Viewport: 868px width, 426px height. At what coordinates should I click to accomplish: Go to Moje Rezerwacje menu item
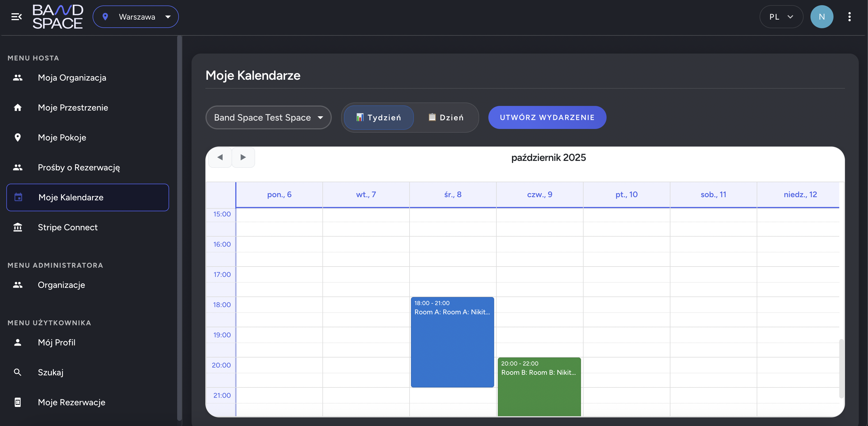pos(71,402)
